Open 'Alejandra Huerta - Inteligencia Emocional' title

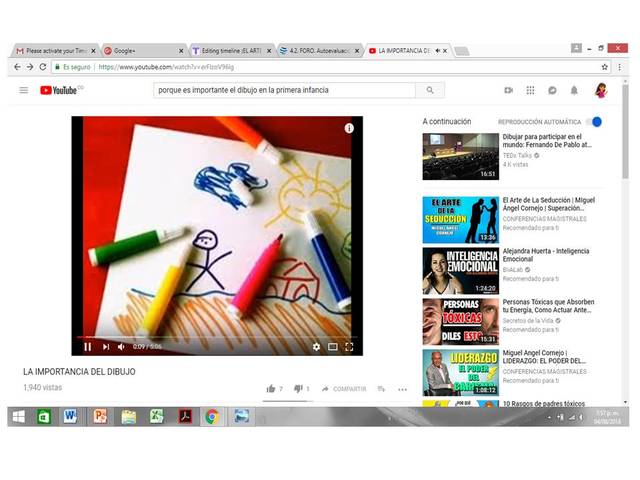click(546, 255)
